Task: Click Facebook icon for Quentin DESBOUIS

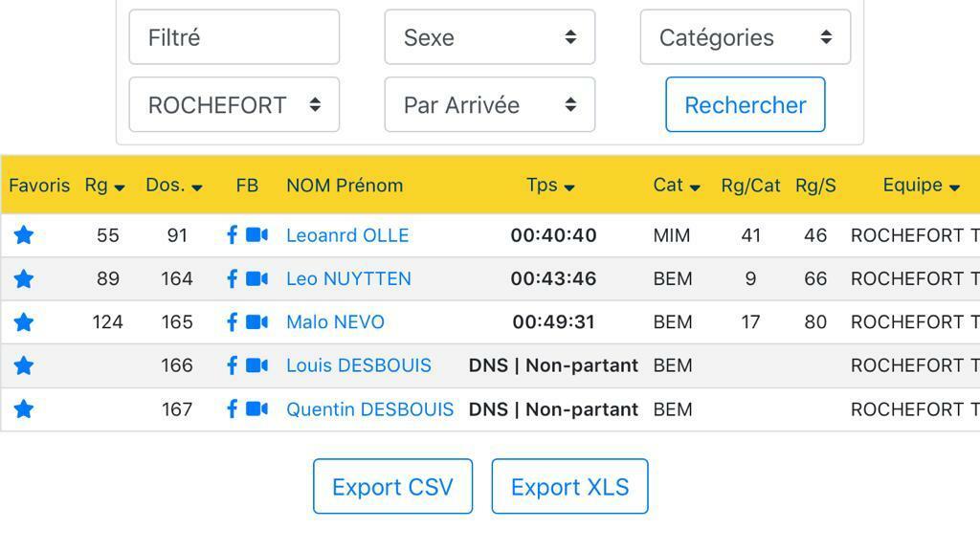Action: [x=232, y=409]
